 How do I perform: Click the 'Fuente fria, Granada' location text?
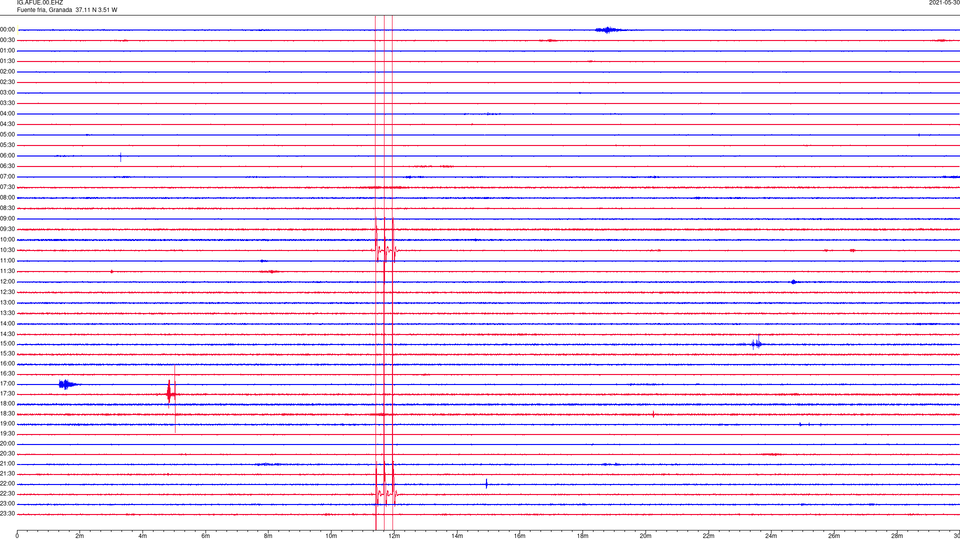pos(45,10)
